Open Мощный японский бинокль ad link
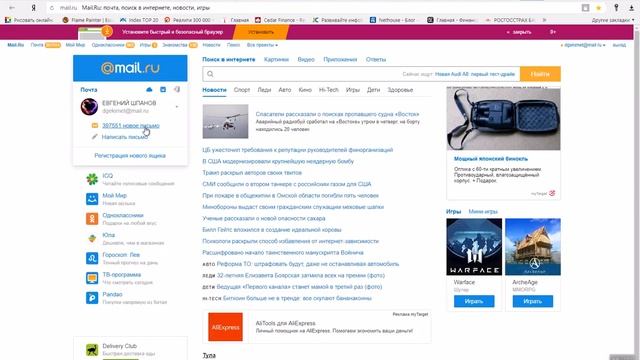Viewport: 640px width, 360px height. (x=491, y=159)
